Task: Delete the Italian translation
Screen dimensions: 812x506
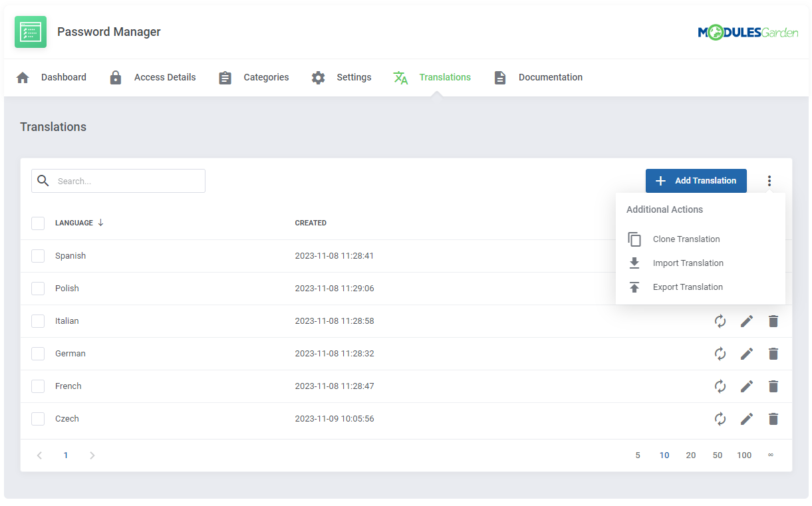Action: point(773,321)
